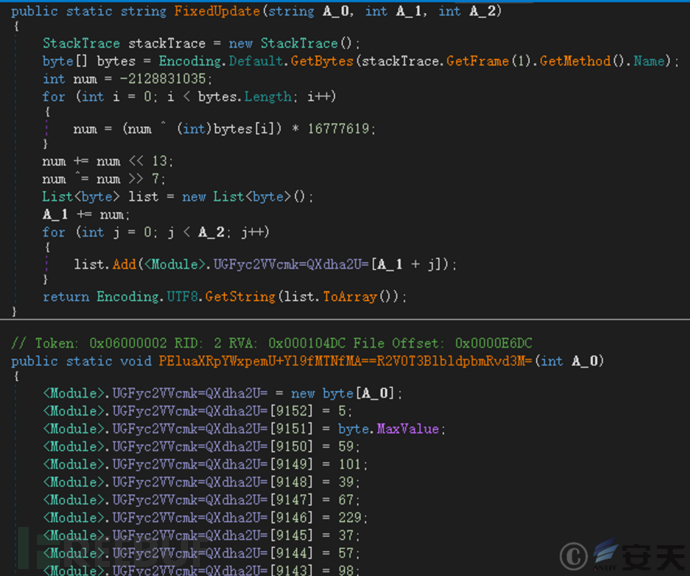Click the Add method on list
Image resolution: width=690 pixels, height=576 pixels.
[x=124, y=264]
